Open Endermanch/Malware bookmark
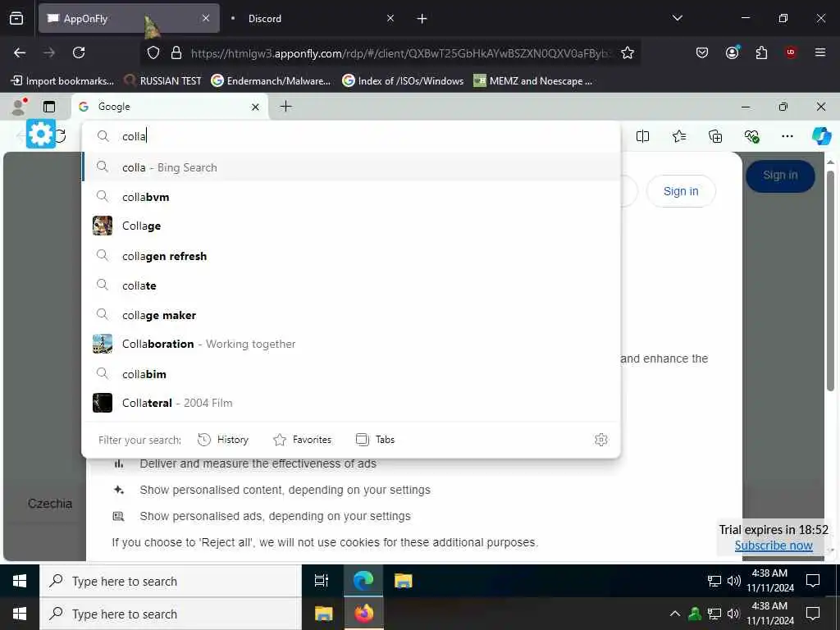Viewport: 840px width, 630px height. pos(271,81)
